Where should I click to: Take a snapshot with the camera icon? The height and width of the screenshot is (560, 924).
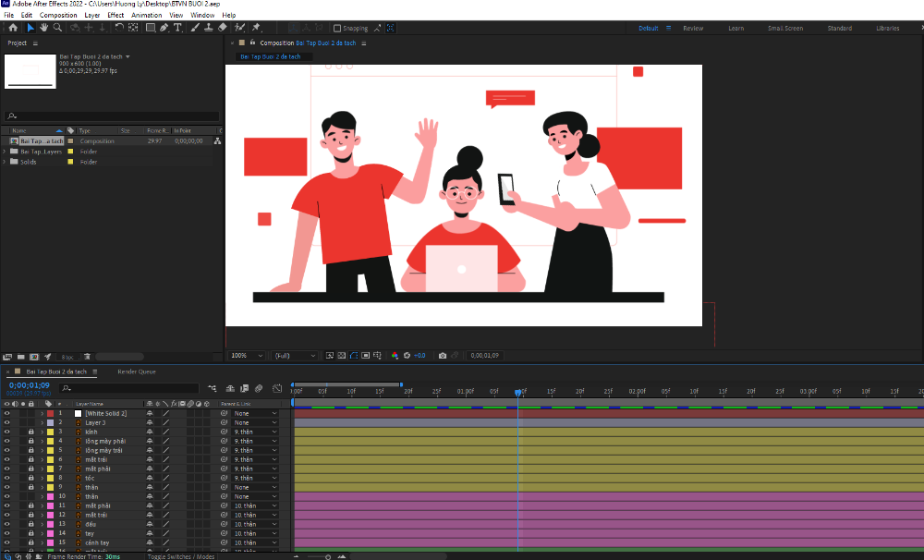point(443,356)
